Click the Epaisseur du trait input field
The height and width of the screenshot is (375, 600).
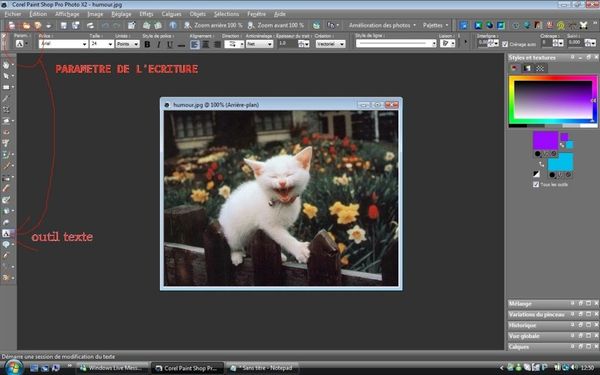coord(287,44)
